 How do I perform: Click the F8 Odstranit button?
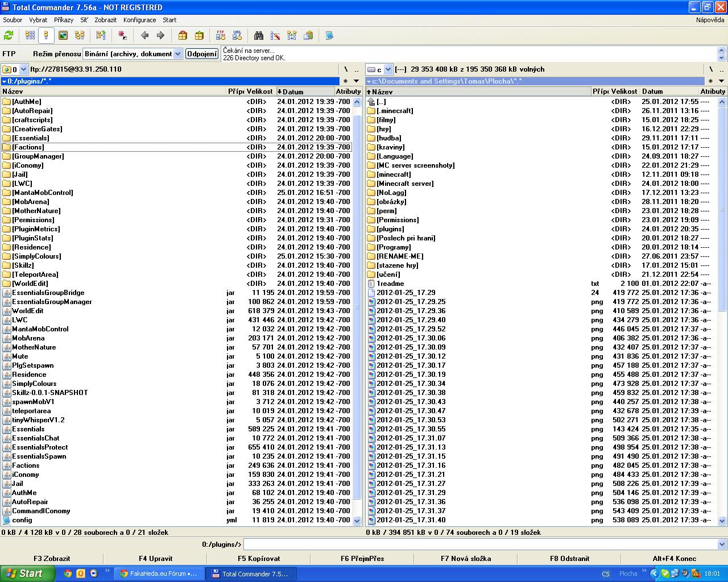coord(569,559)
